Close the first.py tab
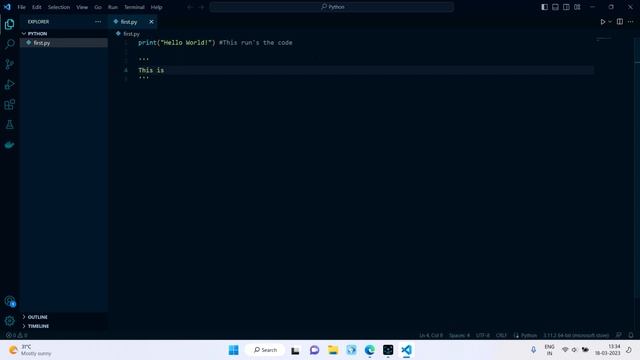640x360 pixels. 151,22
